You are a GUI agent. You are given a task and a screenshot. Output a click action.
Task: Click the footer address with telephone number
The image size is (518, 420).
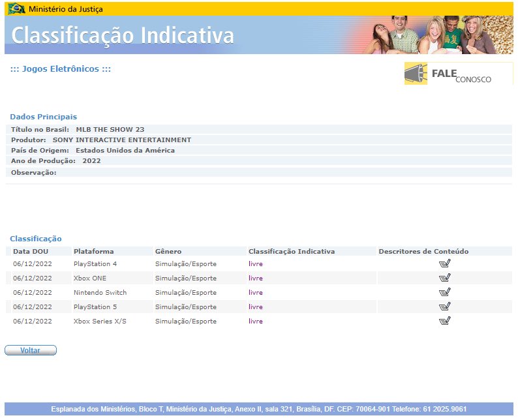258,409
